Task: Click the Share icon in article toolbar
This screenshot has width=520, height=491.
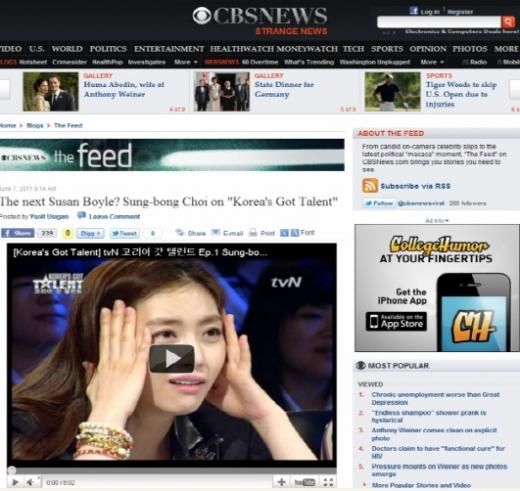Action: [x=180, y=232]
